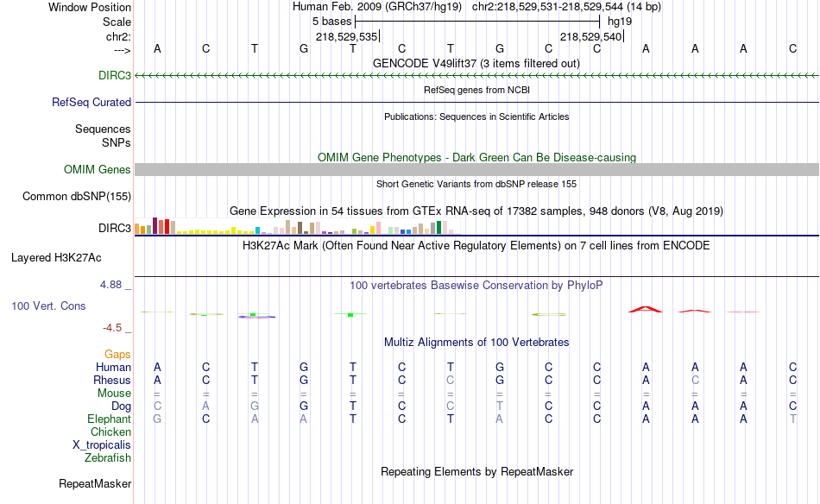Select the Rhesus species label

[x=112, y=380]
